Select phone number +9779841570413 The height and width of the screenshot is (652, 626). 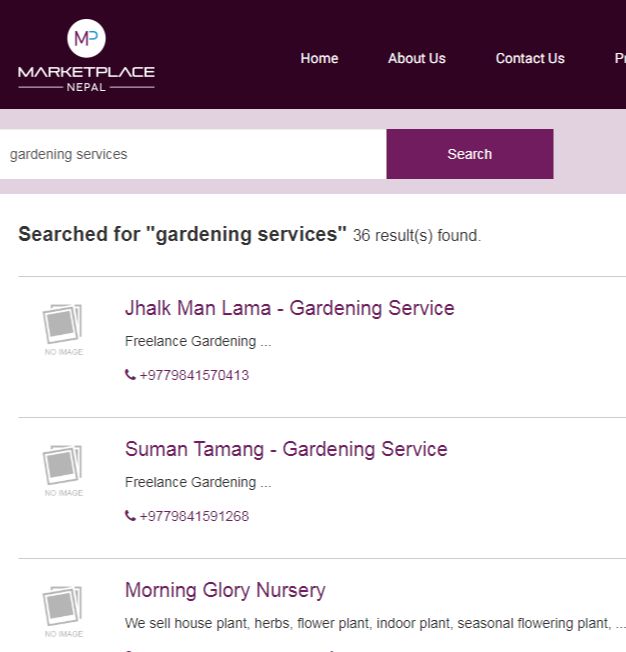click(x=194, y=375)
